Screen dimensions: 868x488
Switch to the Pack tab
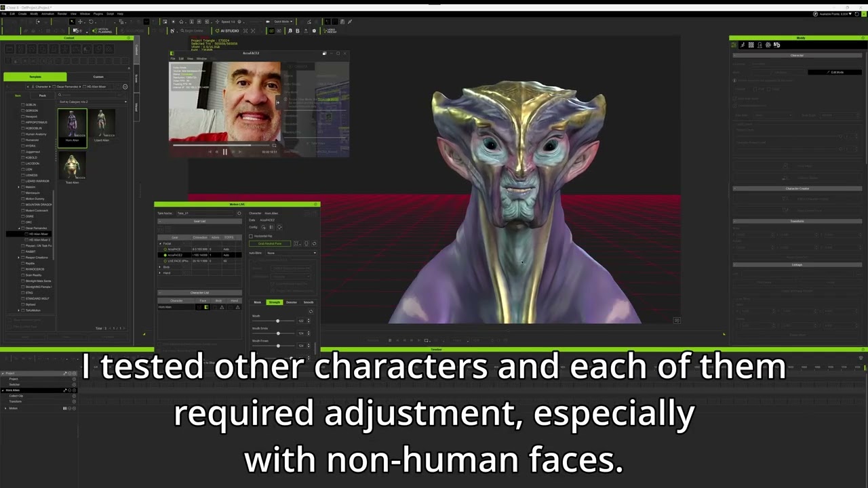42,96
